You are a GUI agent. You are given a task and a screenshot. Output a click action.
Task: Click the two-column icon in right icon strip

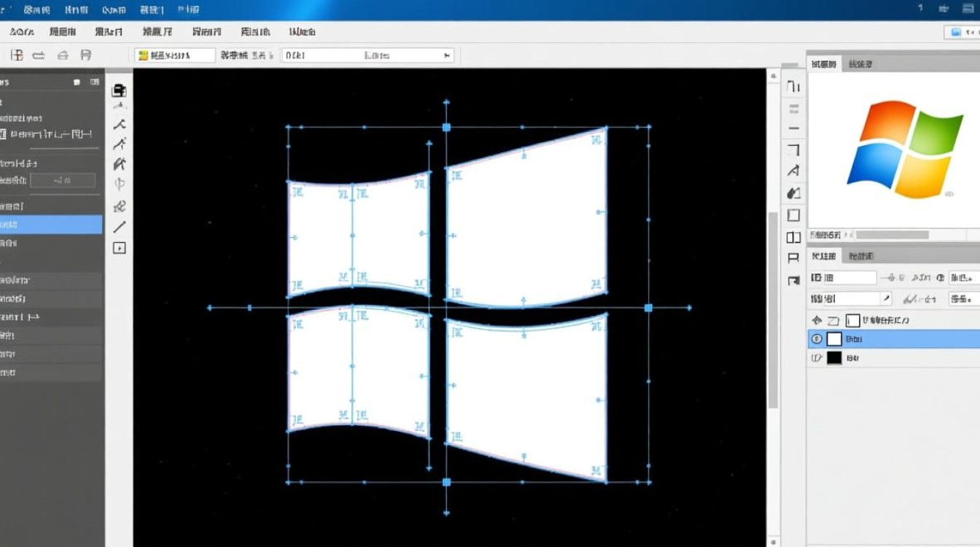794,237
